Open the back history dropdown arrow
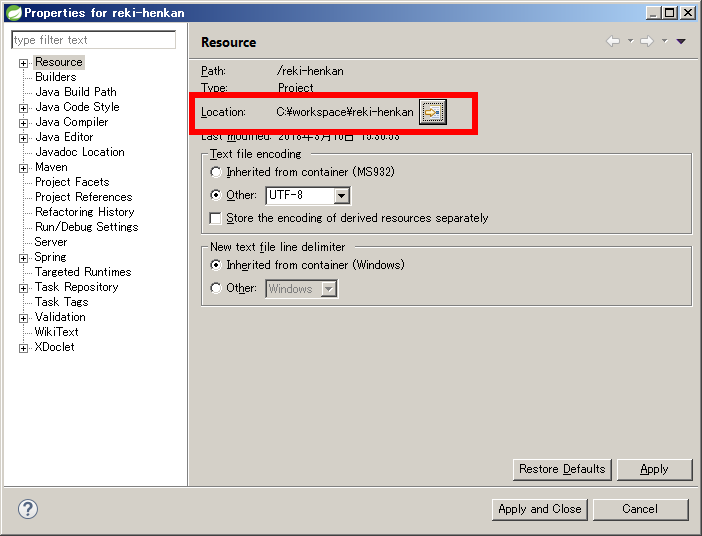Screen dimensions: 702x536 630,41
